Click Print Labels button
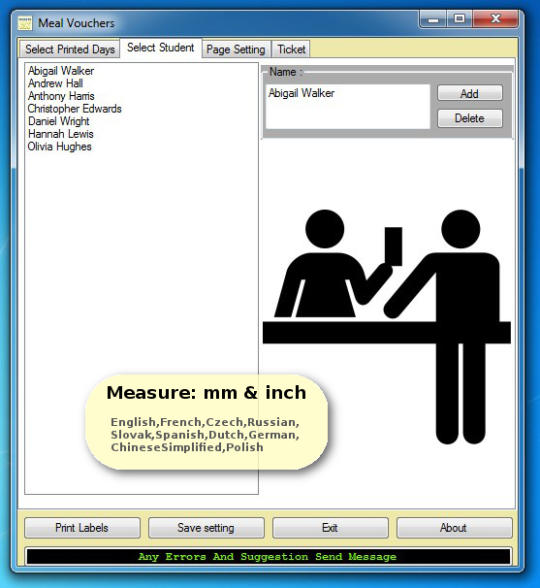 [82, 528]
